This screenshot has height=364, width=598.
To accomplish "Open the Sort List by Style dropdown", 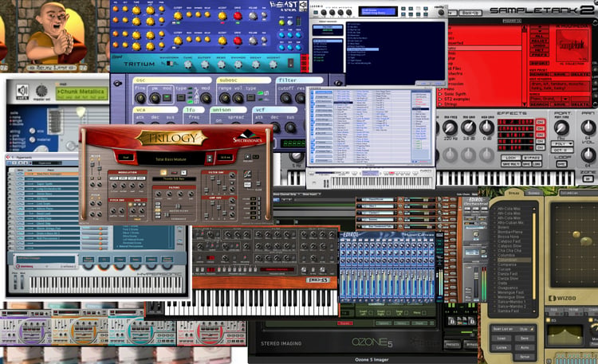I will pyautogui.click(x=513, y=329).
